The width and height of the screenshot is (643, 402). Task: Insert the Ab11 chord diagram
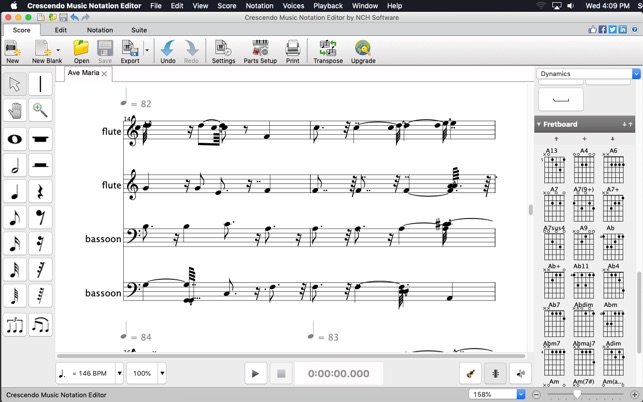[x=584, y=281]
